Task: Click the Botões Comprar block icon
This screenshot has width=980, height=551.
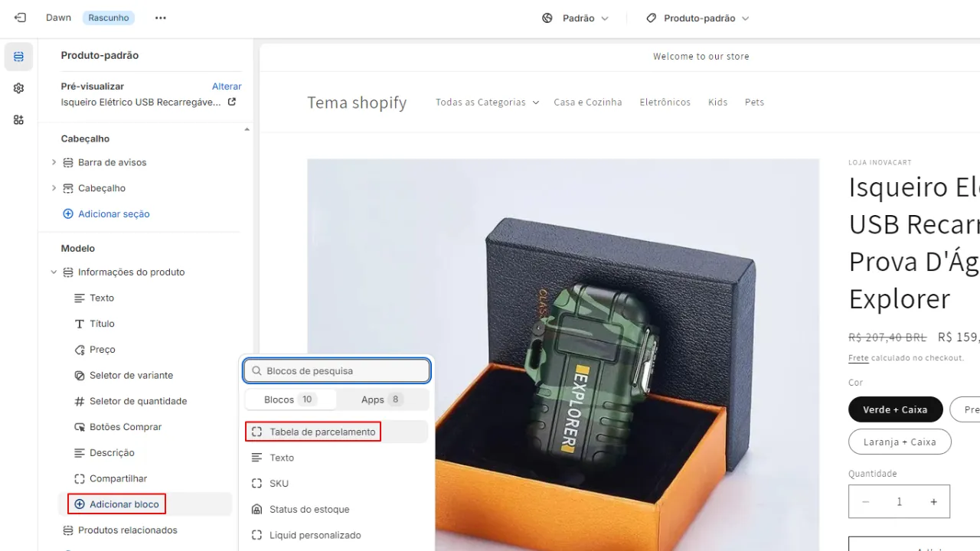Action: tap(80, 427)
